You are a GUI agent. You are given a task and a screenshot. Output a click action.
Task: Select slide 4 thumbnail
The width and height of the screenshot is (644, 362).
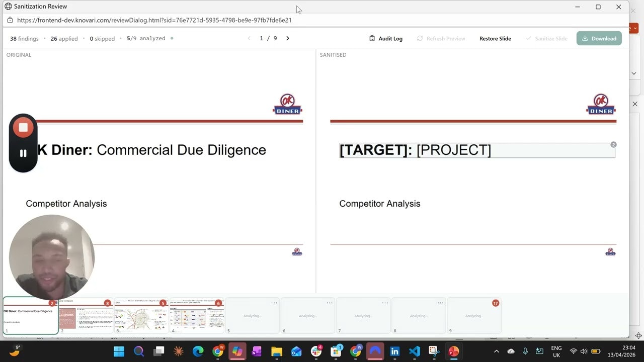coord(197,316)
